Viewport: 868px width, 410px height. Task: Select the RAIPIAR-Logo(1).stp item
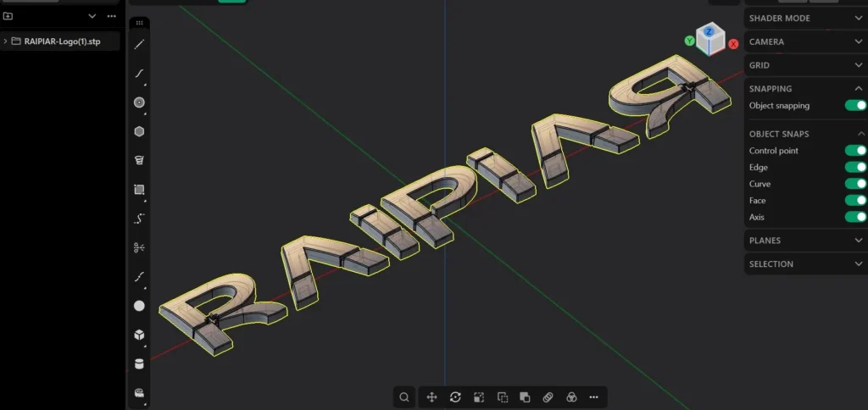point(60,41)
